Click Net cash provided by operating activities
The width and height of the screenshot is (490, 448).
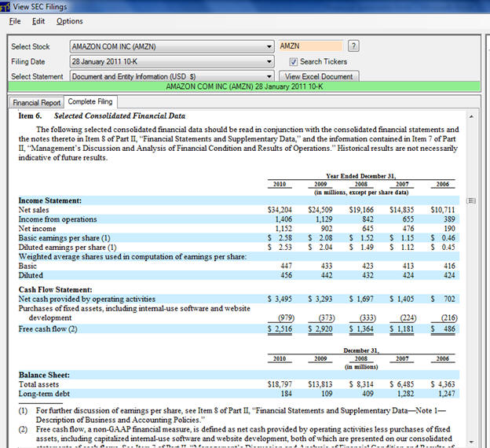[87, 299]
